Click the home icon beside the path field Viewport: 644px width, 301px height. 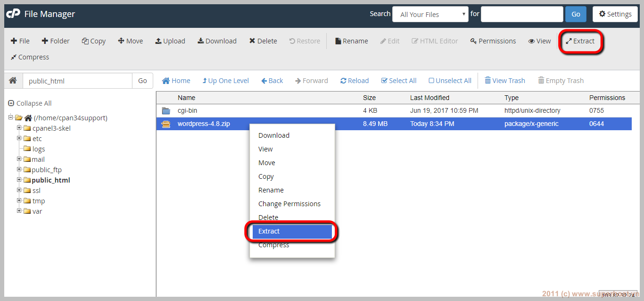pos(13,81)
